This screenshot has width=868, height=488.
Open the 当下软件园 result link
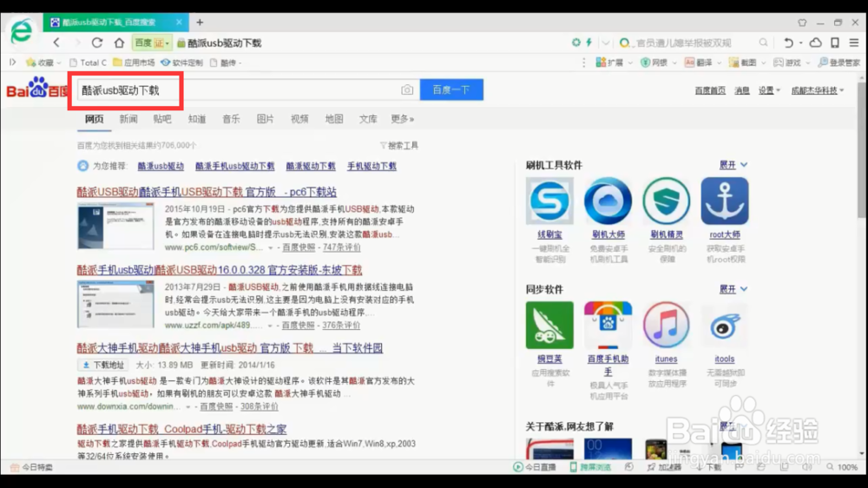click(x=230, y=348)
